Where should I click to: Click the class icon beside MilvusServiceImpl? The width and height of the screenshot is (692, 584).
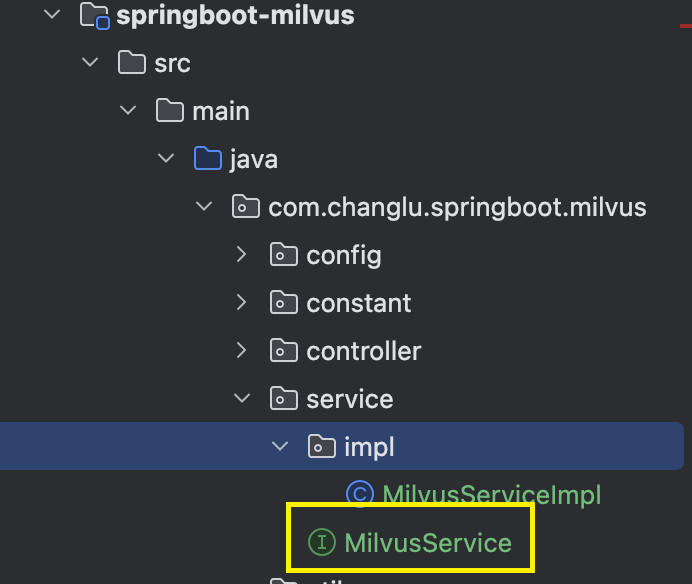(360, 494)
